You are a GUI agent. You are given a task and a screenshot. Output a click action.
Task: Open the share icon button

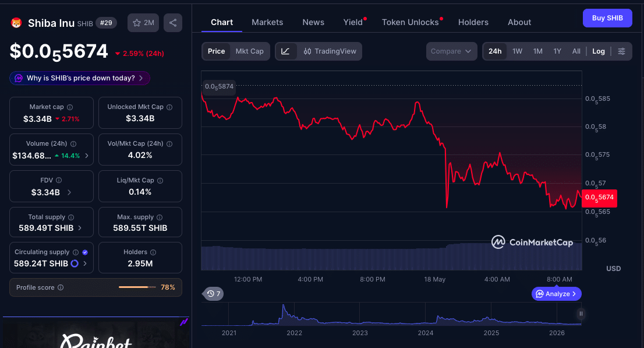[x=173, y=23]
